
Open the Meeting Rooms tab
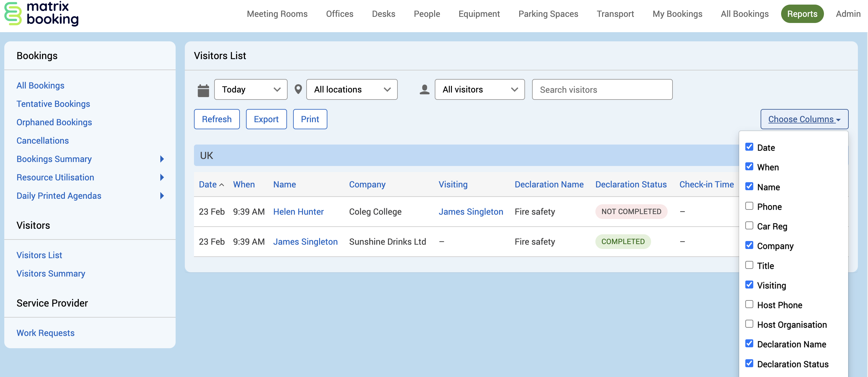(277, 14)
